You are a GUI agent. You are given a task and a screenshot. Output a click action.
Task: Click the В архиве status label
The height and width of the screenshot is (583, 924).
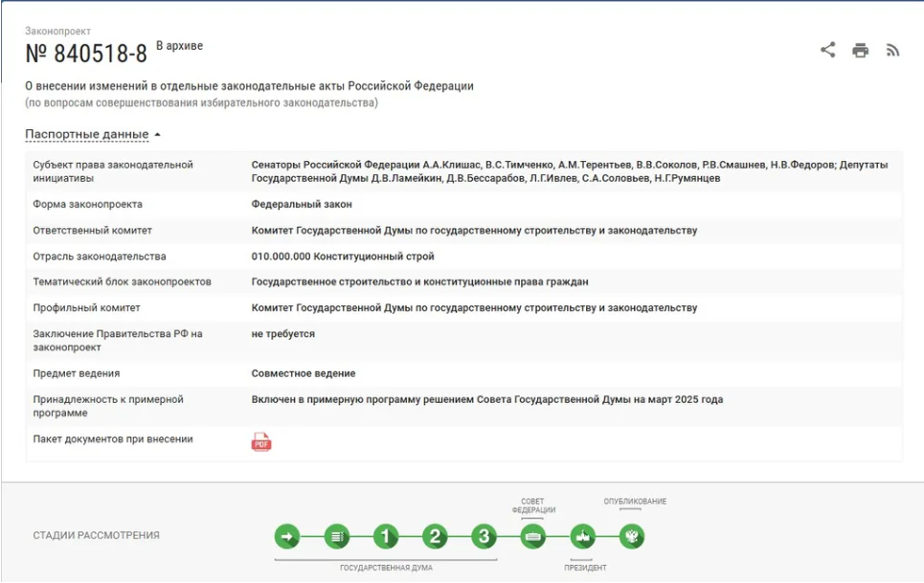pyautogui.click(x=180, y=46)
